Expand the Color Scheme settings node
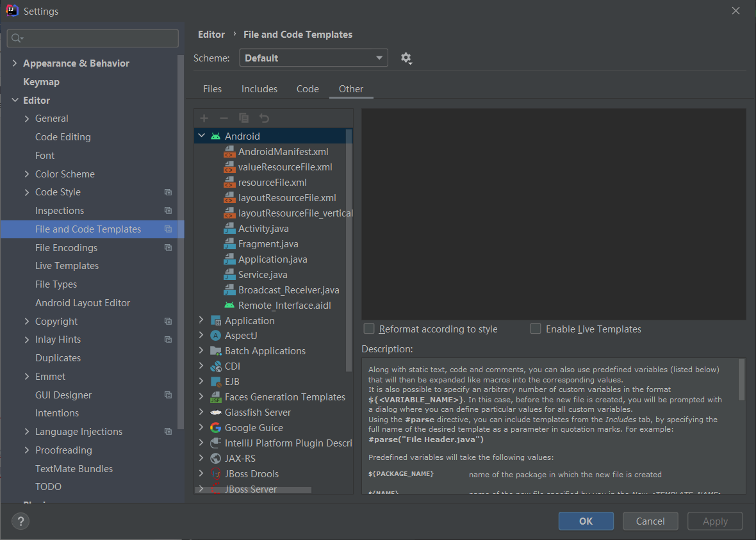756x540 pixels. [27, 174]
